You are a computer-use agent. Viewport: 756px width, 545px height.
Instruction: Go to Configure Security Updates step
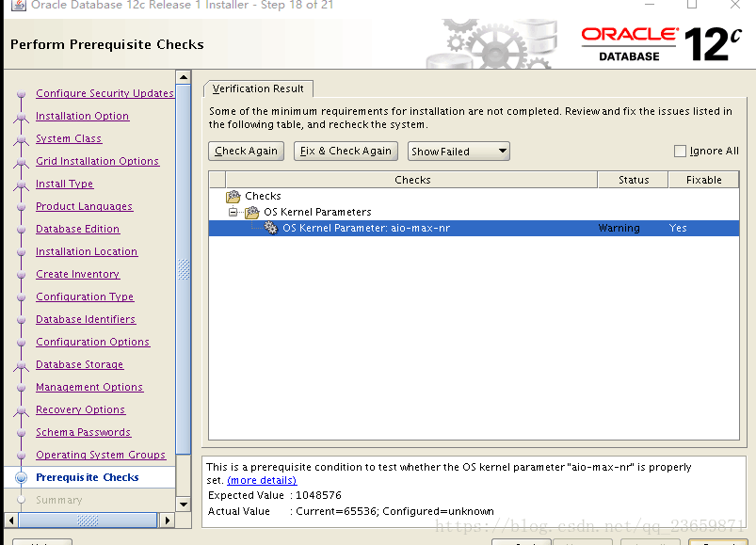pyautogui.click(x=105, y=93)
